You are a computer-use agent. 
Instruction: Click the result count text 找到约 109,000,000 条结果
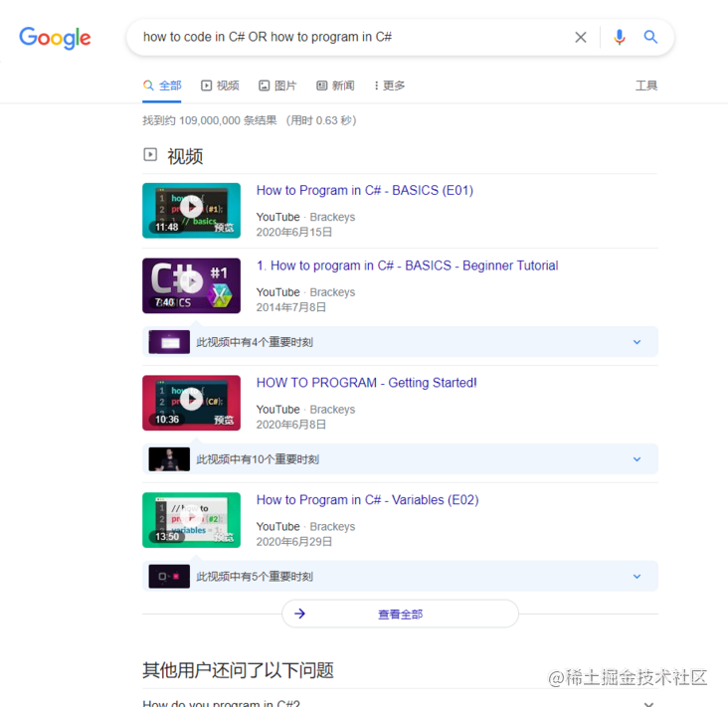pos(210,120)
